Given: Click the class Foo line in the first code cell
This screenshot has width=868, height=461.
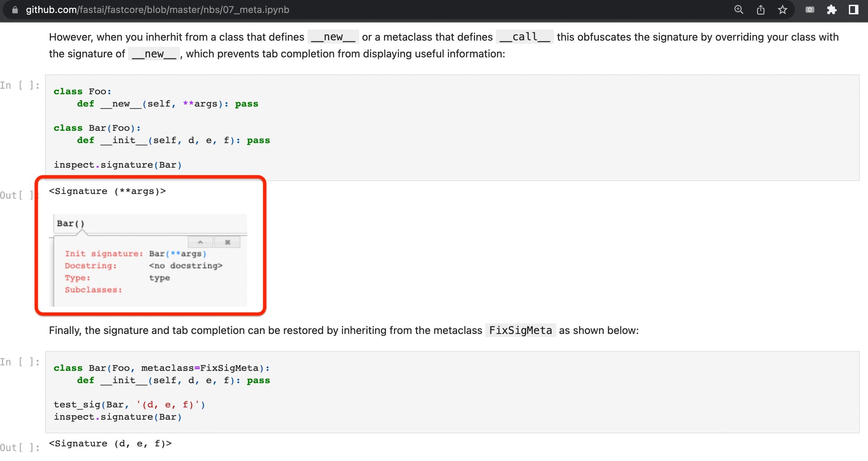Looking at the screenshot, I should 82,91.
